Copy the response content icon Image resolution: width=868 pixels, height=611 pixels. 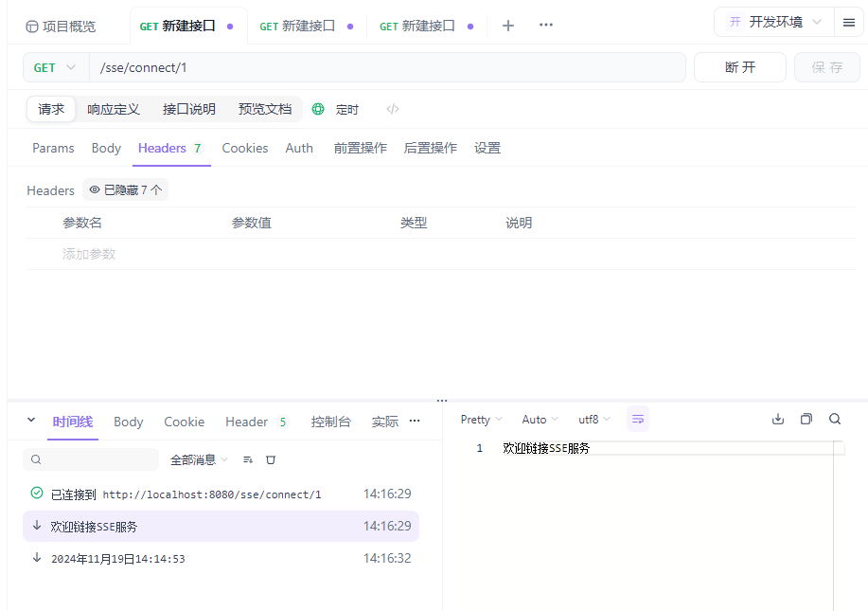pos(806,419)
